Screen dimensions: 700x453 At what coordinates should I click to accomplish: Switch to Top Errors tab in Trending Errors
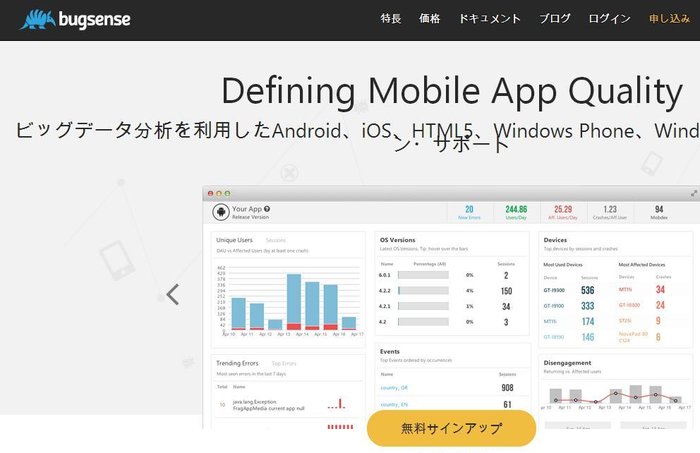click(x=283, y=363)
